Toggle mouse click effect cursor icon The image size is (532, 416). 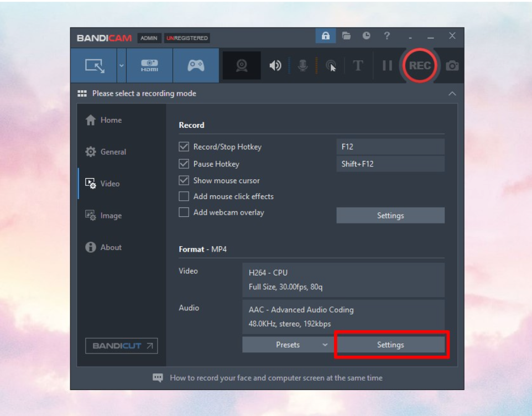[331, 65]
